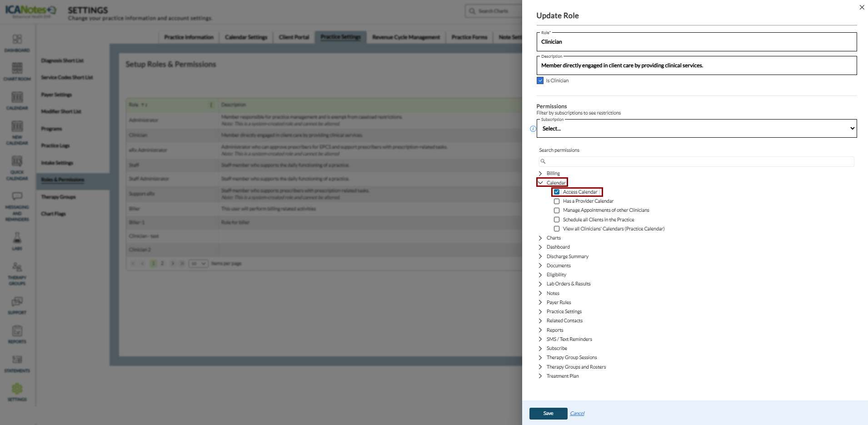The height and width of the screenshot is (425, 868).
Task: Disable the Access Calendar permission
Action: point(557,192)
